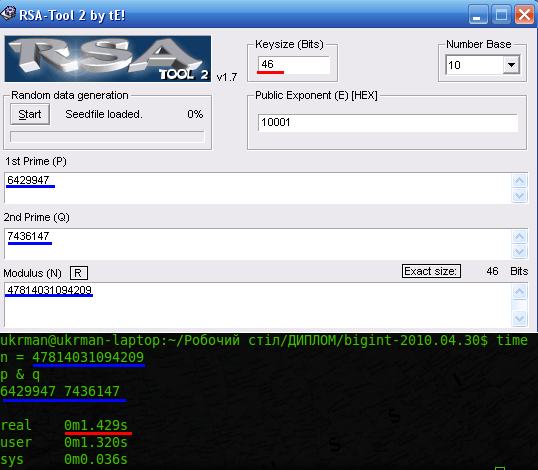Click the Keysize (Bits) input field
The height and width of the screenshot is (470, 538).
(x=294, y=64)
